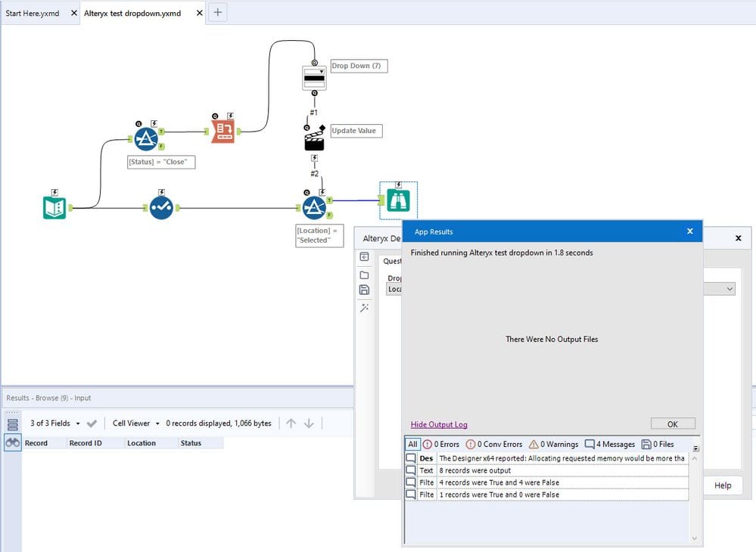Click the back arrow icon in Alteryx Designer window
The image size is (756, 552).
tap(365, 257)
